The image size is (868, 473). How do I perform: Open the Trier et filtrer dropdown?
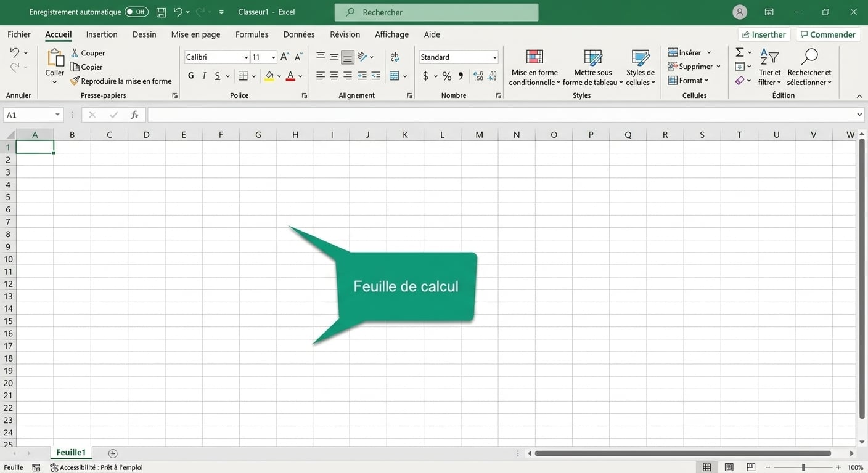pos(769,68)
